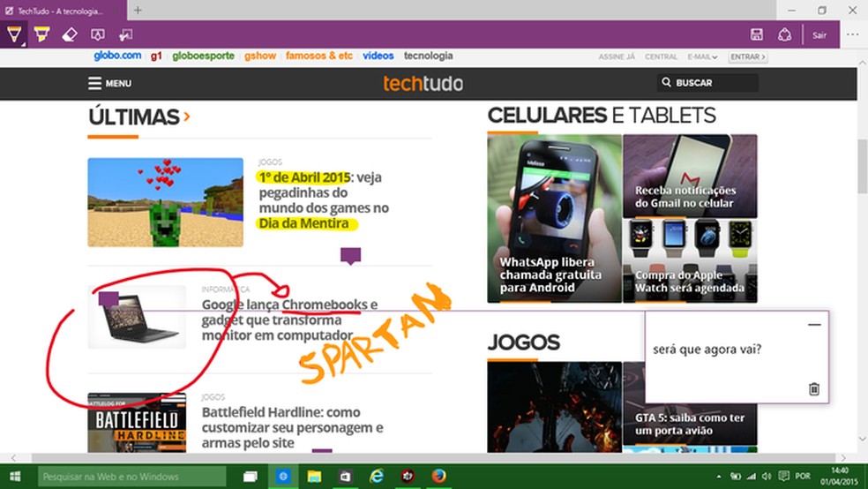Change the POR input language
This screenshot has width=868, height=489.
[803, 477]
